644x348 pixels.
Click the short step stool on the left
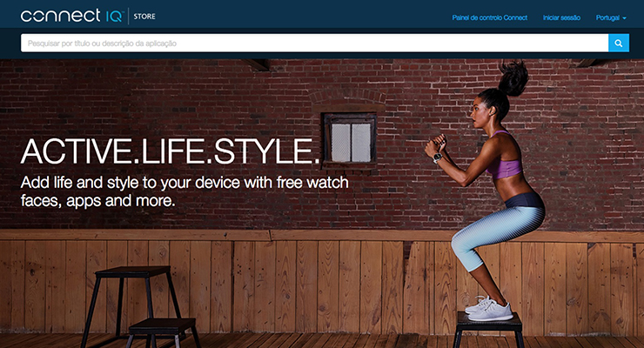163,332
